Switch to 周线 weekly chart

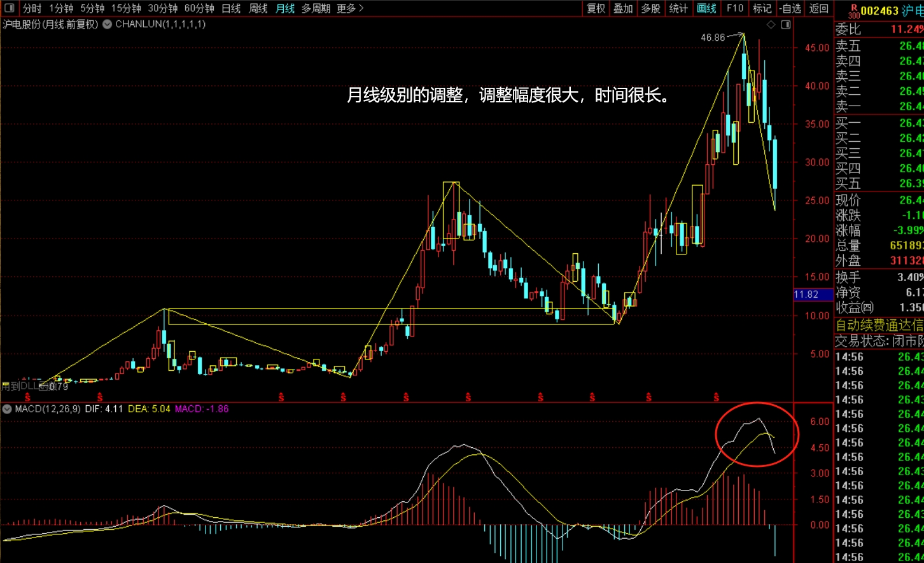coord(258,8)
